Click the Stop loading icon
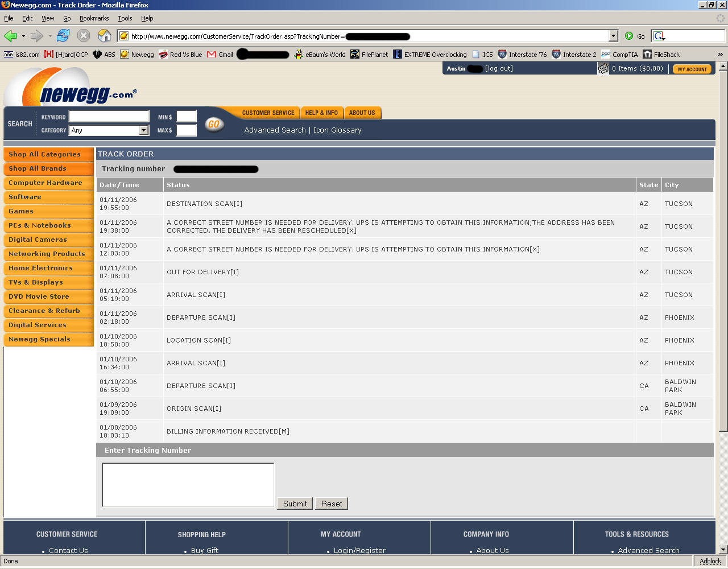Screen dimensions: 728x569 coord(84,36)
